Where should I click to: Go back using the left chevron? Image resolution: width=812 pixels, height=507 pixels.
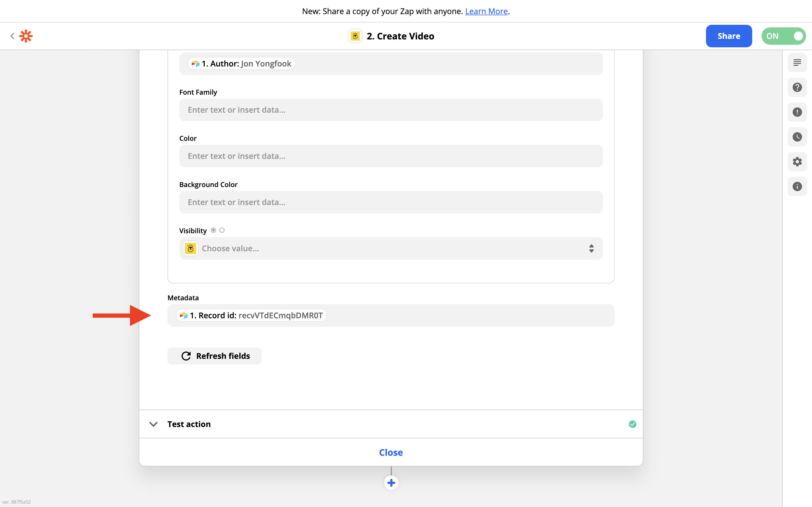(x=12, y=36)
